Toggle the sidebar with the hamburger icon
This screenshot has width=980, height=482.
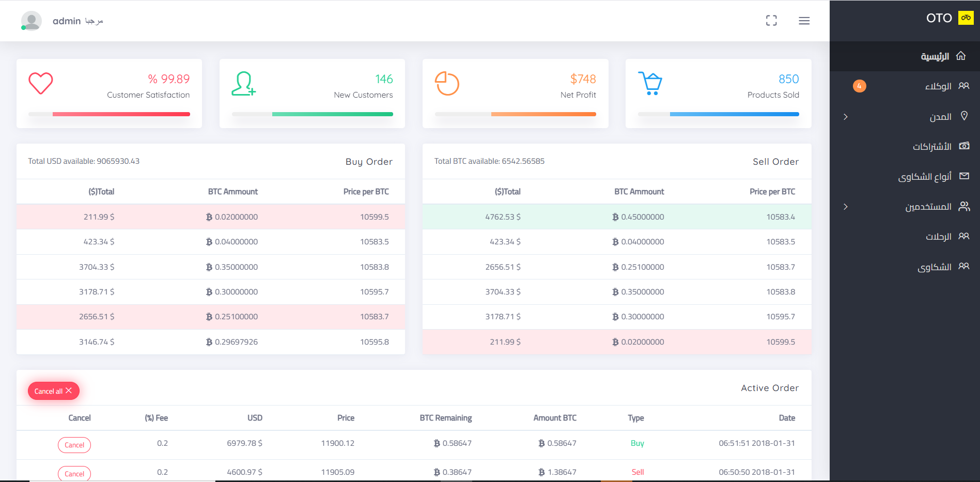point(804,21)
